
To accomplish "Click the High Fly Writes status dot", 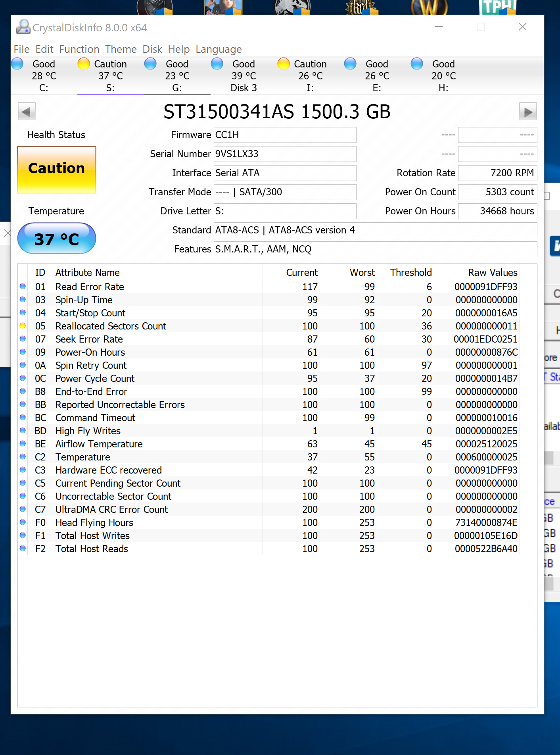I will [x=23, y=431].
